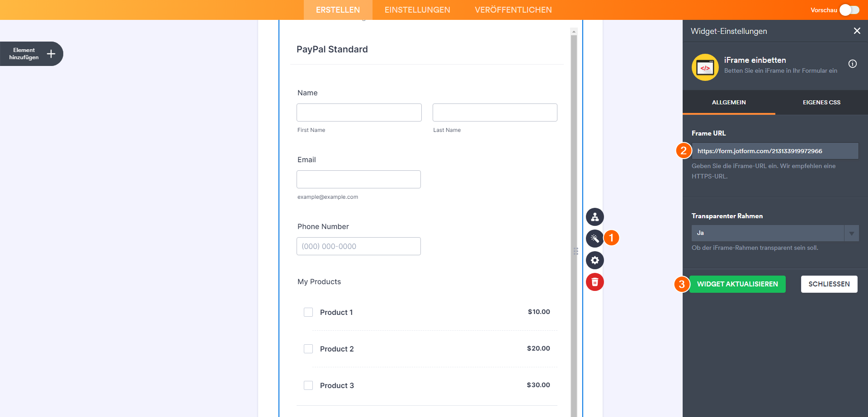The width and height of the screenshot is (868, 417).
Task: Open field properties gear icon
Action: tap(594, 260)
